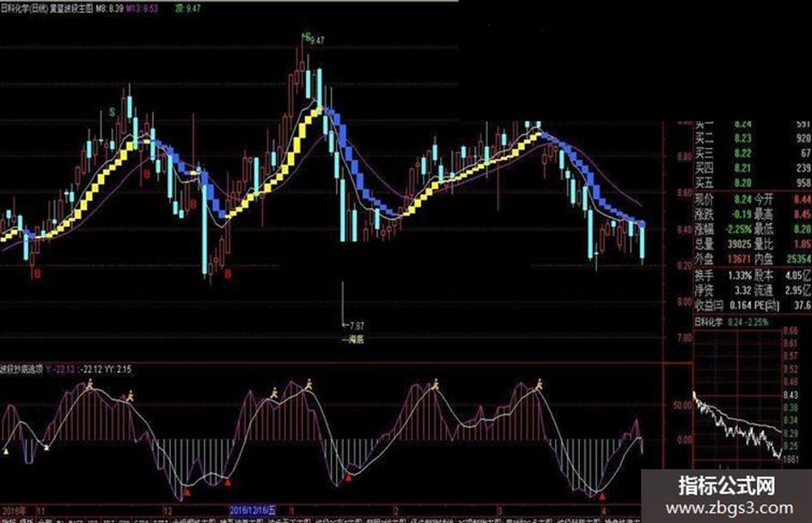The image size is (812, 523).
Task: Click the M8: 8.39 indicator value
Action: click(109, 9)
